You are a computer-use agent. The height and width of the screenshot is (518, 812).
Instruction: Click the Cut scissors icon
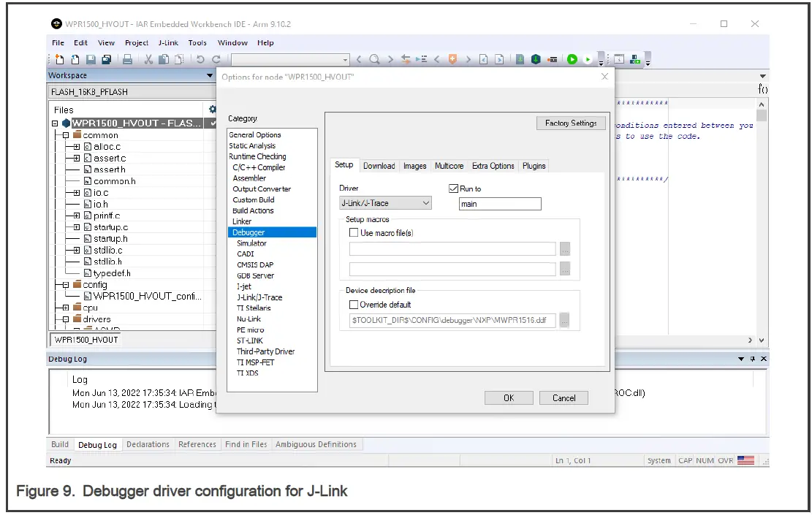point(148,59)
